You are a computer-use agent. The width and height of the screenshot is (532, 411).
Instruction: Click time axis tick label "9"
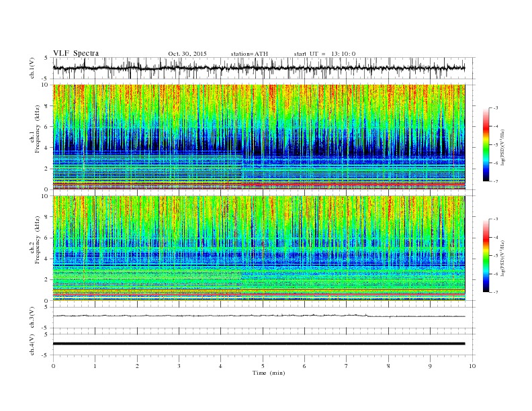coord(430,366)
